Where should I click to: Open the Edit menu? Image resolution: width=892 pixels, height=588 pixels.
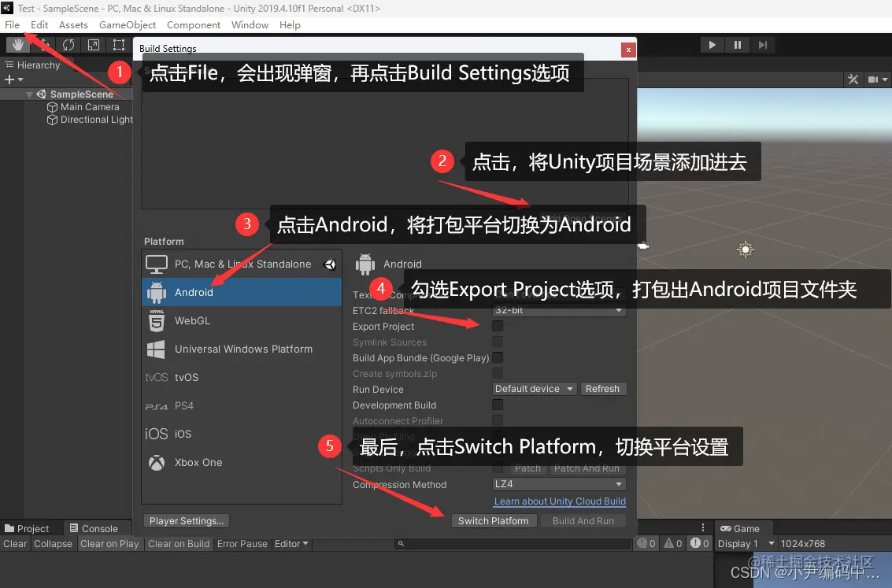pyautogui.click(x=39, y=25)
